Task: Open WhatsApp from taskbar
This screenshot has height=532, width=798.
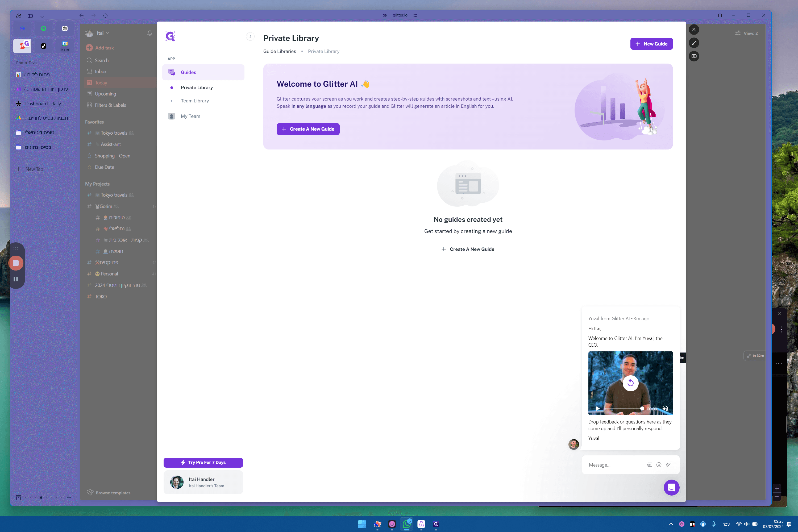Action: point(407,524)
